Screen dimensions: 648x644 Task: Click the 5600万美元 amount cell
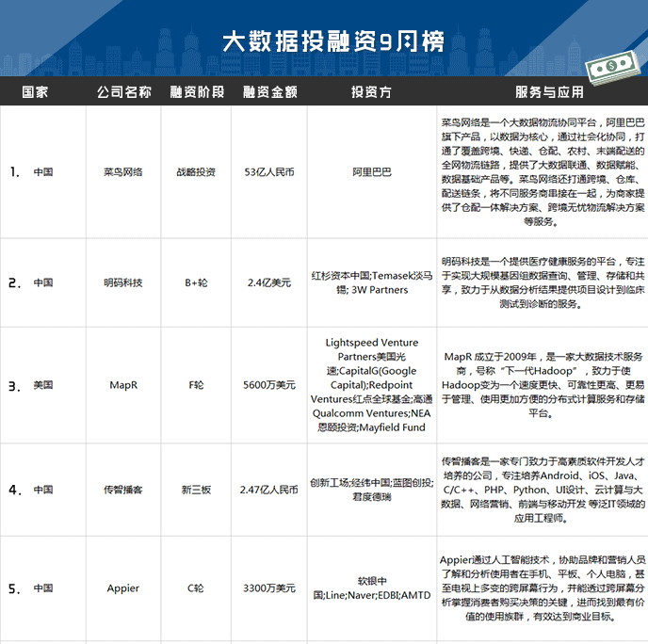click(x=269, y=385)
